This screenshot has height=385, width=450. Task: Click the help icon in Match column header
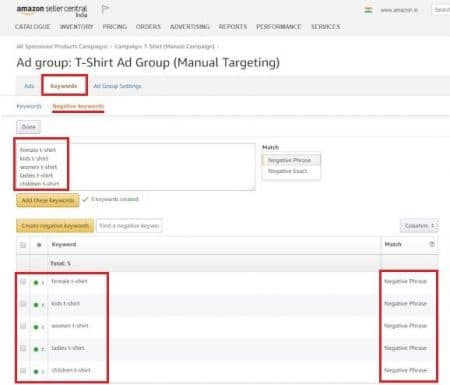[x=432, y=244]
